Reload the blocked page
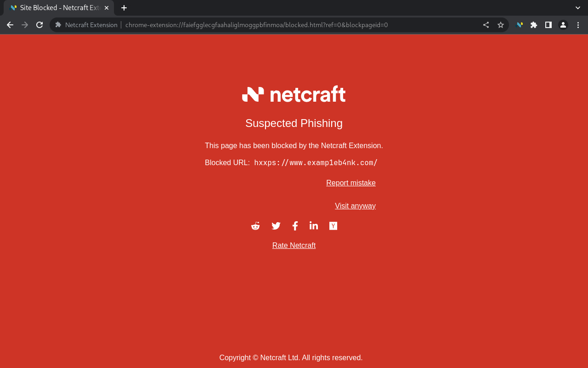This screenshot has width=588, height=368. coord(39,24)
